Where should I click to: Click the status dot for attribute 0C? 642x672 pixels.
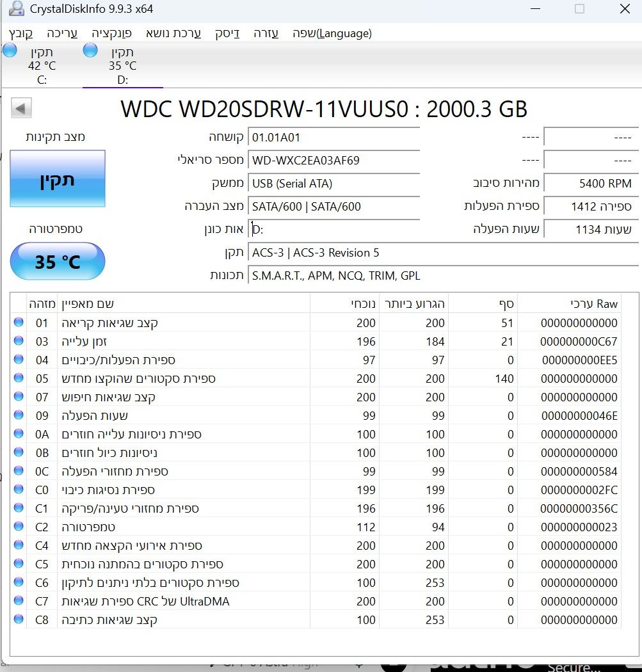click(19, 470)
